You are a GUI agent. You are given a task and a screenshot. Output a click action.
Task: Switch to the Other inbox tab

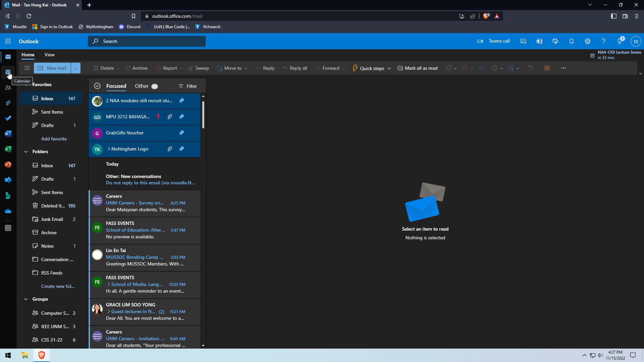point(142,86)
